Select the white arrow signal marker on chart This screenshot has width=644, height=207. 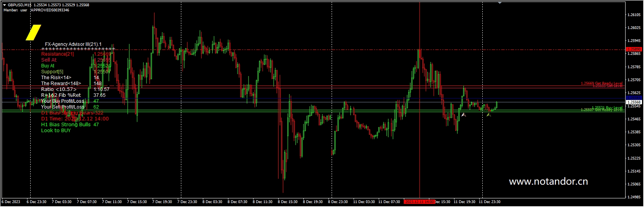(463, 114)
